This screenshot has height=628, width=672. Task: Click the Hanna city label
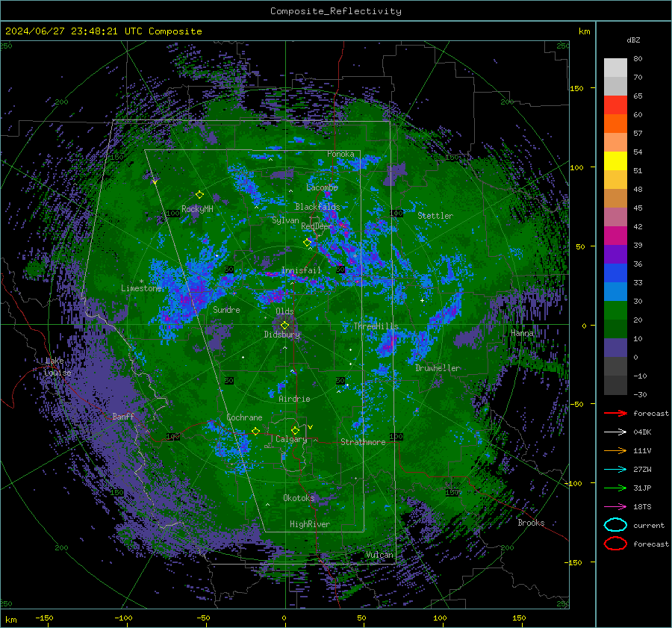522,333
